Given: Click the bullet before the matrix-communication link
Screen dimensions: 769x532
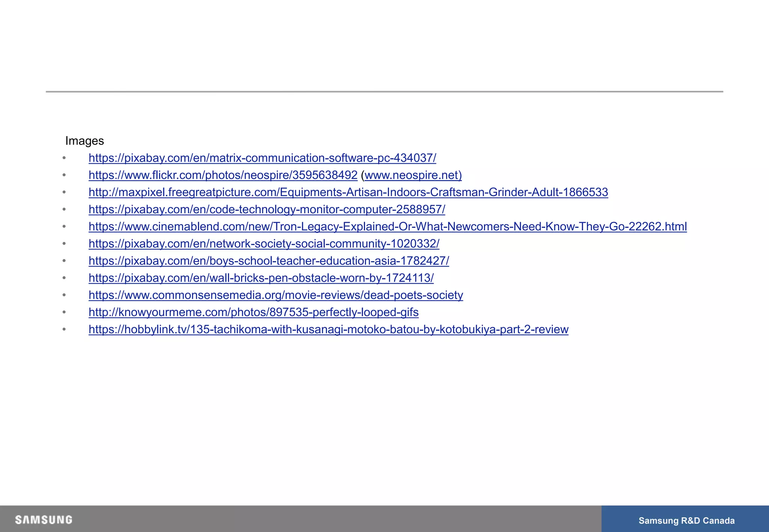Looking at the screenshot, I should (x=64, y=158).
